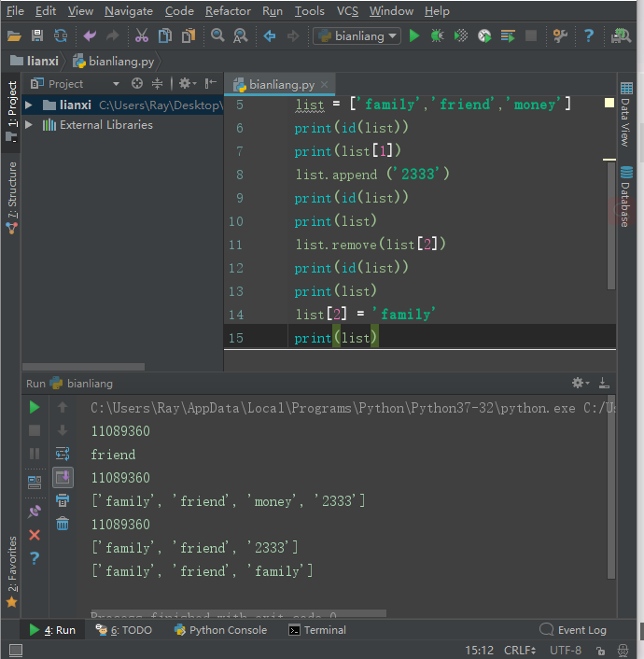Expand the lianxi project folder

29,105
